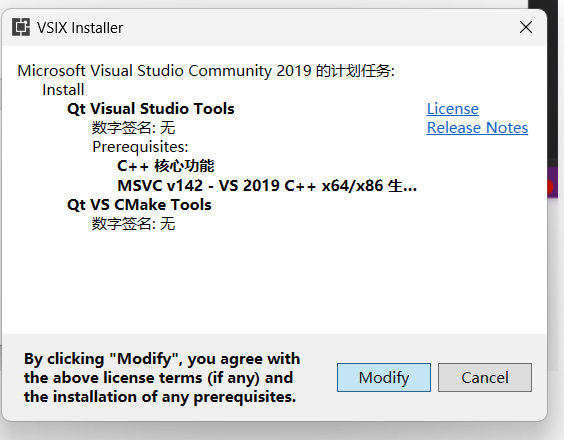Click the Install task heading
Screen dimensions: 564x440
click(63, 90)
